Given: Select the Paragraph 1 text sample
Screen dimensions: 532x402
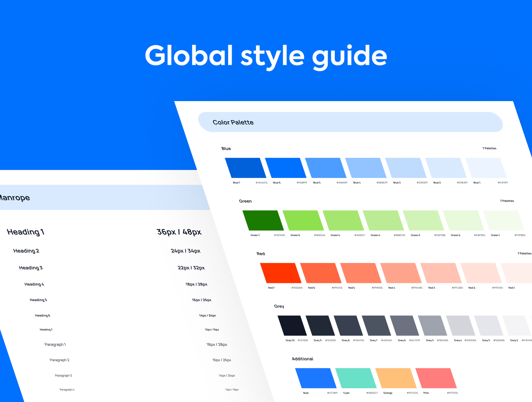Looking at the screenshot, I should point(55,344).
